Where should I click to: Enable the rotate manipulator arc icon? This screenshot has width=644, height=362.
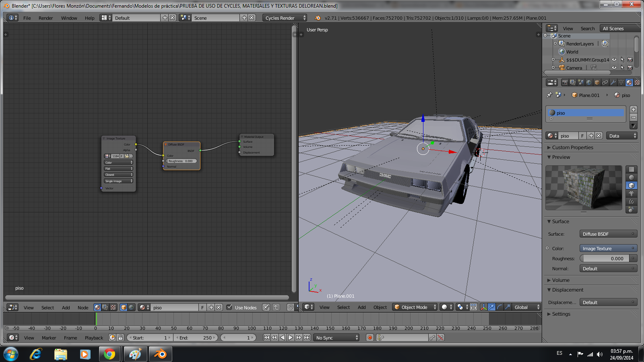tap(500, 307)
